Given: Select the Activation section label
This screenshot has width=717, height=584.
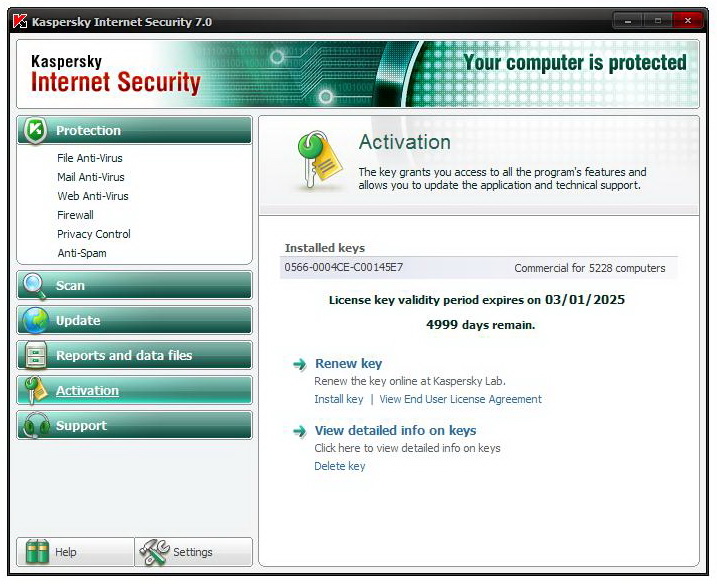Looking at the screenshot, I should click(87, 391).
